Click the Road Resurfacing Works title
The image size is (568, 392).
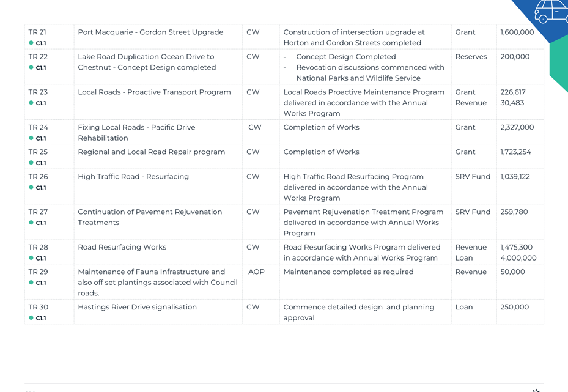point(122,247)
